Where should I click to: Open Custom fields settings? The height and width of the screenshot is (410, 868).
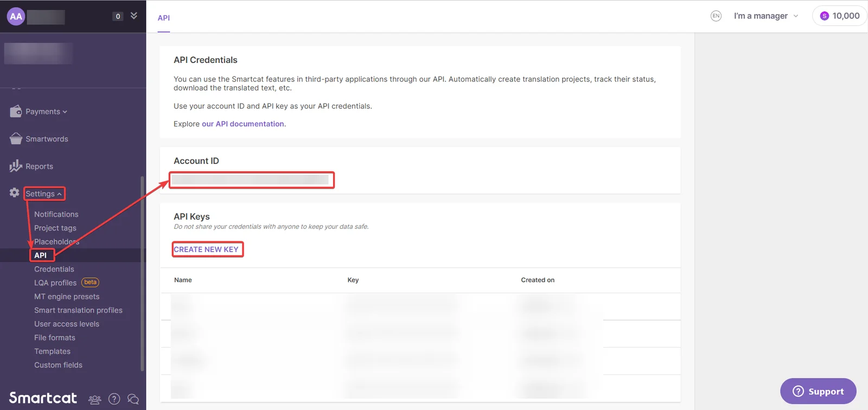(58, 365)
